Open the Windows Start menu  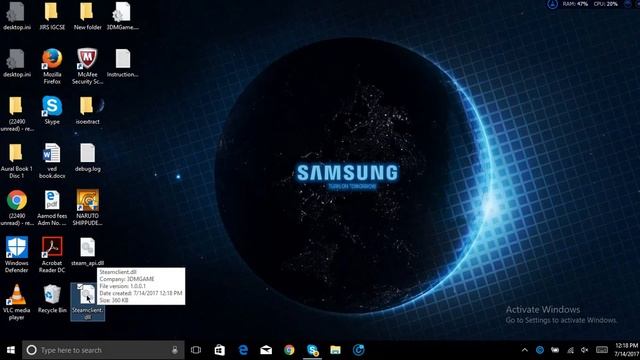tap(11, 350)
